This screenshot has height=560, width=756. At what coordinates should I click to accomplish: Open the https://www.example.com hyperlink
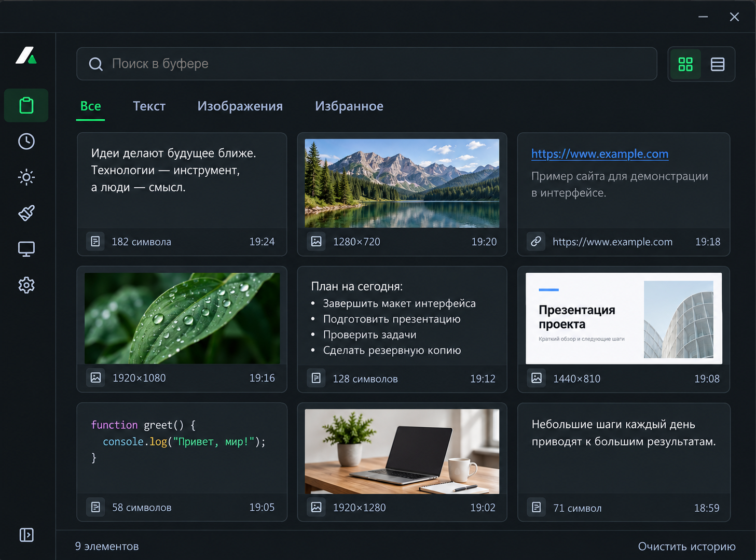[x=600, y=154]
